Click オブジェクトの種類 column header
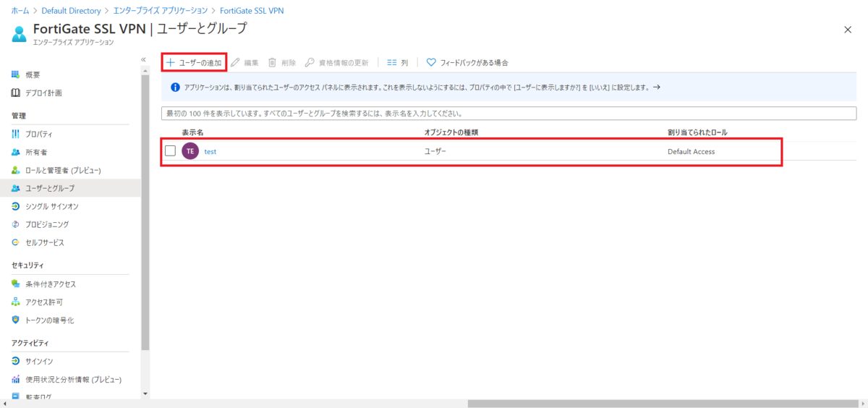 [x=451, y=132]
